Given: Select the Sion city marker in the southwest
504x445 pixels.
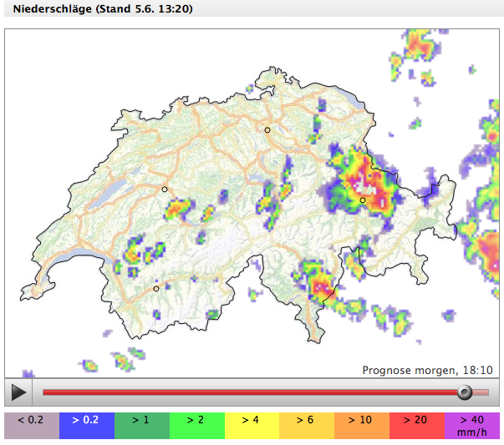Looking at the screenshot, I should (x=156, y=289).
